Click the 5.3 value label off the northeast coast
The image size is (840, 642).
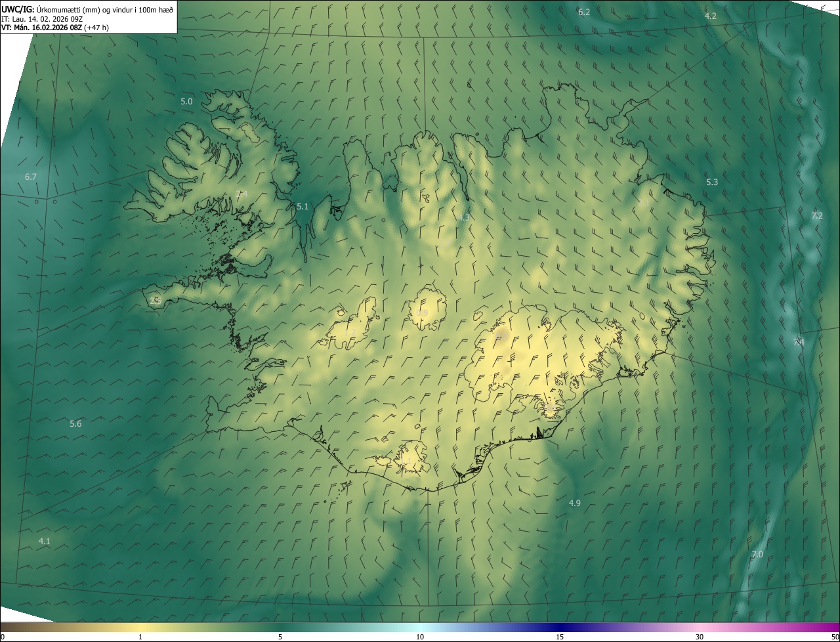pyautogui.click(x=712, y=182)
